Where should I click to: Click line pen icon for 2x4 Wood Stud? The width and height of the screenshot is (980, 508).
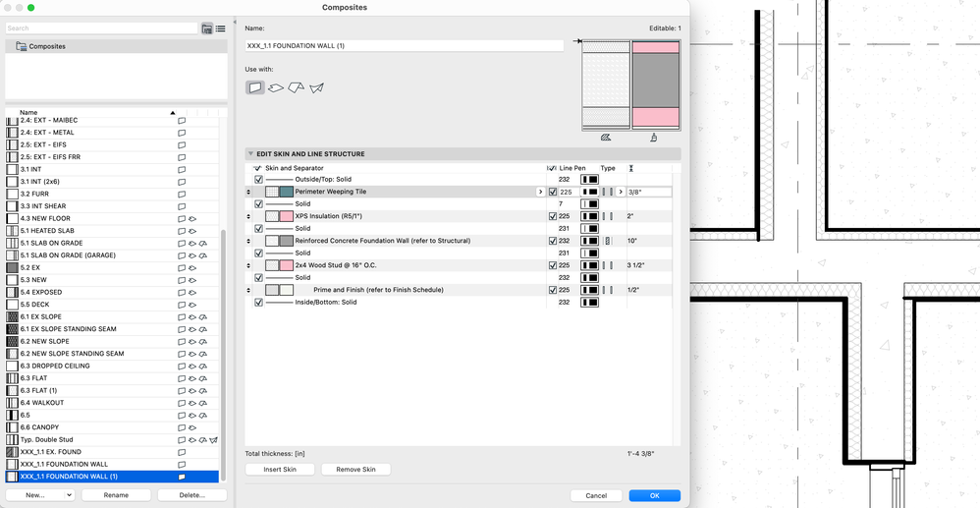click(x=589, y=265)
